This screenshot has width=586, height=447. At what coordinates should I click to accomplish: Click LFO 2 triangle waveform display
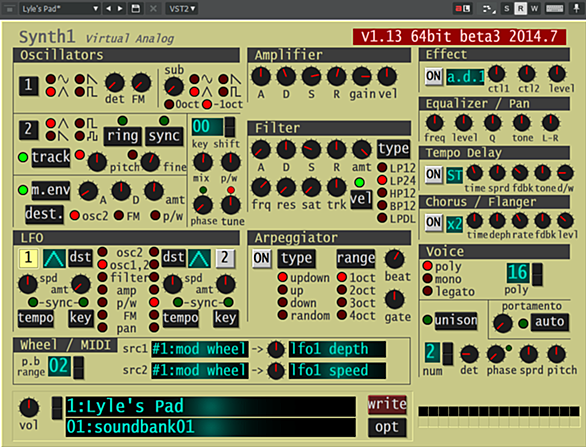click(199, 258)
